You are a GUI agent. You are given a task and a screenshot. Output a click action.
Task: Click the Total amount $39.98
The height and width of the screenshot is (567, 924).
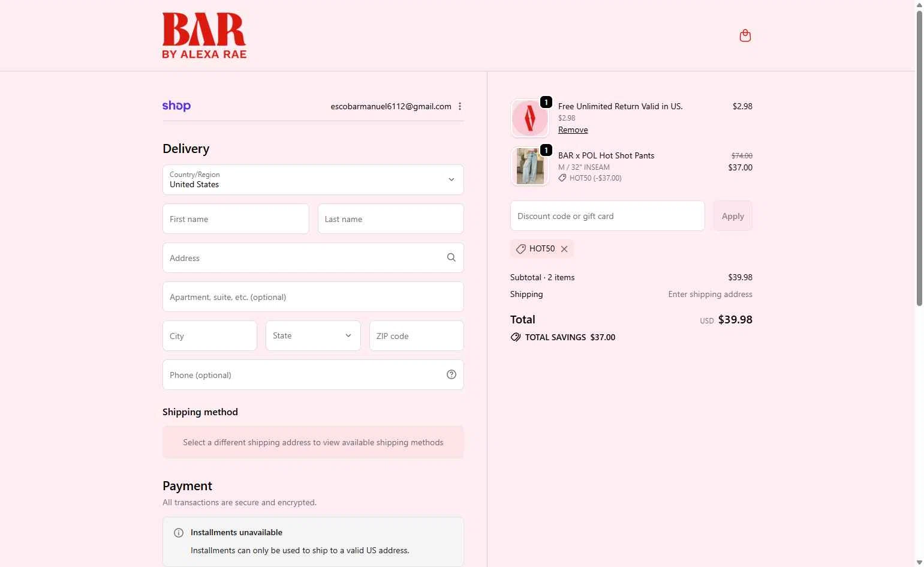[735, 320]
